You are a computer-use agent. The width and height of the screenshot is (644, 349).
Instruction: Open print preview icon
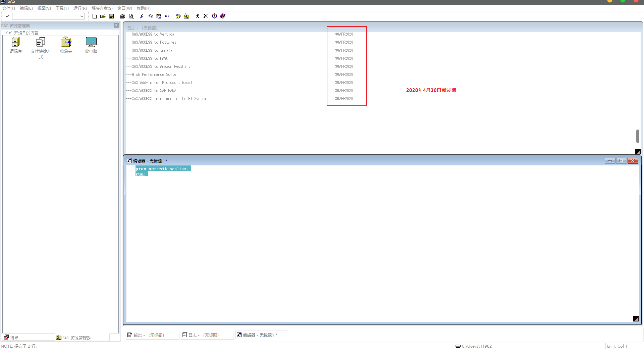pyautogui.click(x=131, y=16)
